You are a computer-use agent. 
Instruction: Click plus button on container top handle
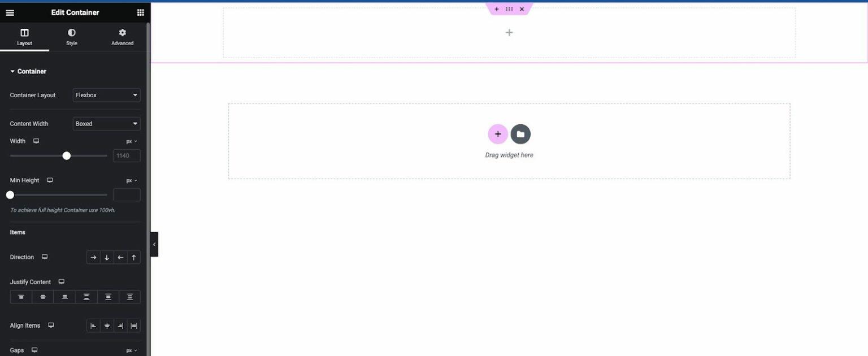tap(496, 8)
